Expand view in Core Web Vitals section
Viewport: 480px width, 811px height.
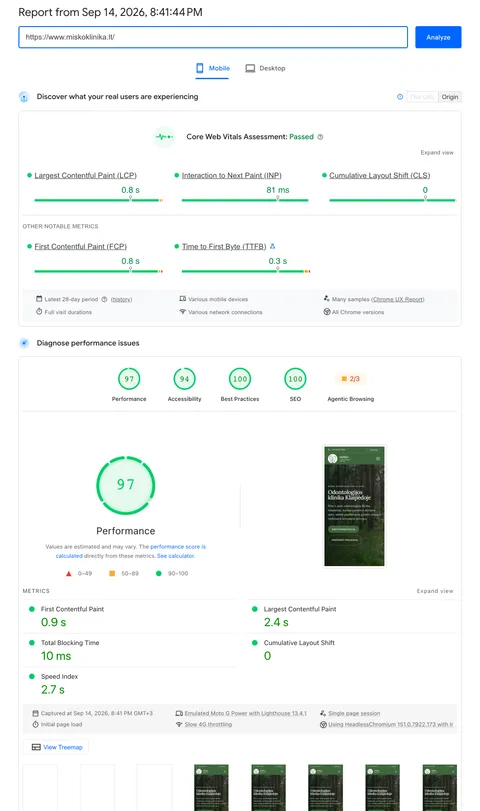click(x=437, y=153)
